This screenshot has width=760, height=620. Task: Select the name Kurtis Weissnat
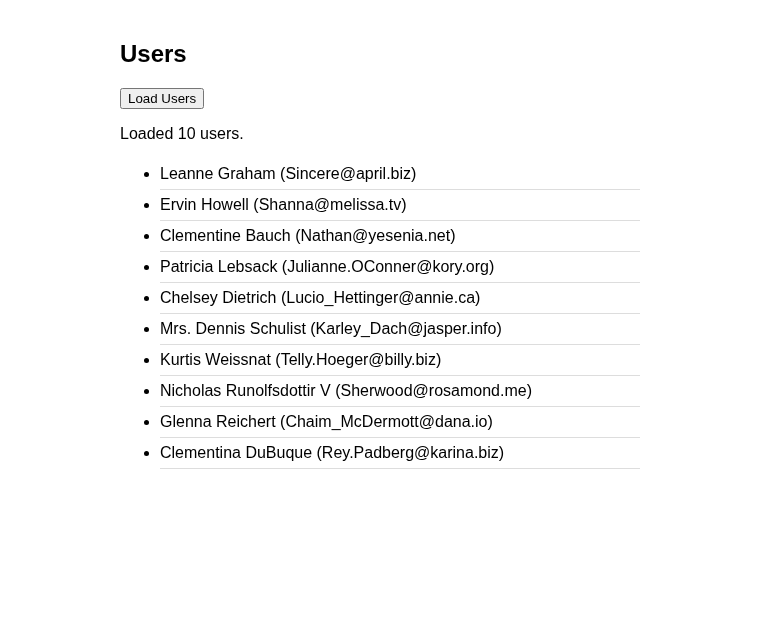click(215, 360)
